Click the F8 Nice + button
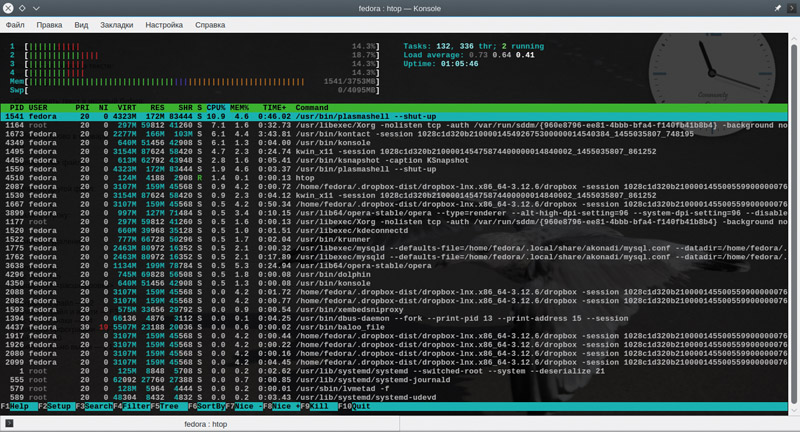 coord(281,406)
